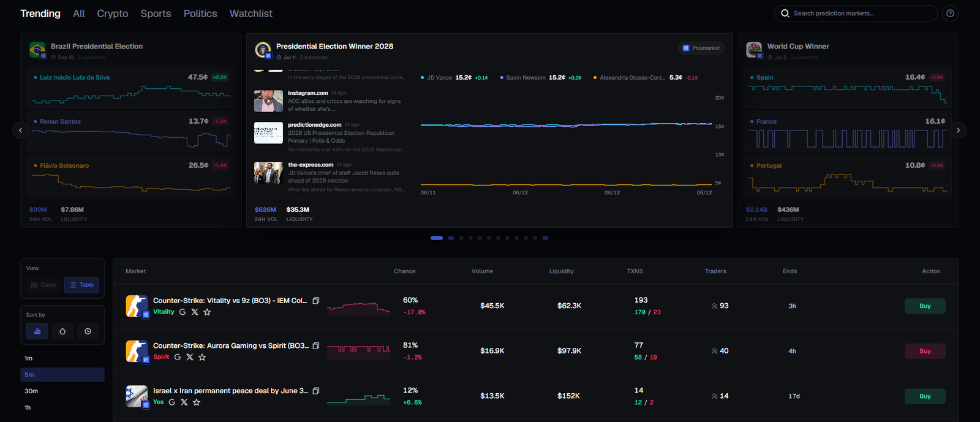This screenshot has height=422, width=980.
Task: Open the All tab
Action: point(79,13)
